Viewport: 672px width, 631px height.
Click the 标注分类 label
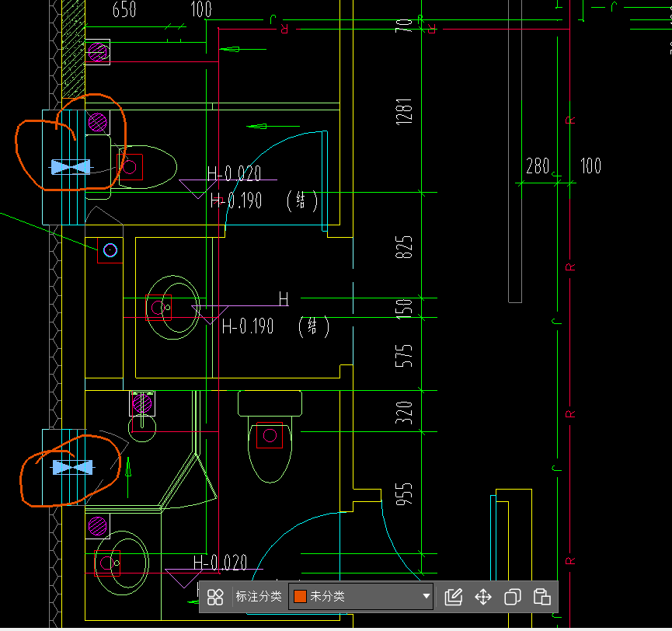259,596
